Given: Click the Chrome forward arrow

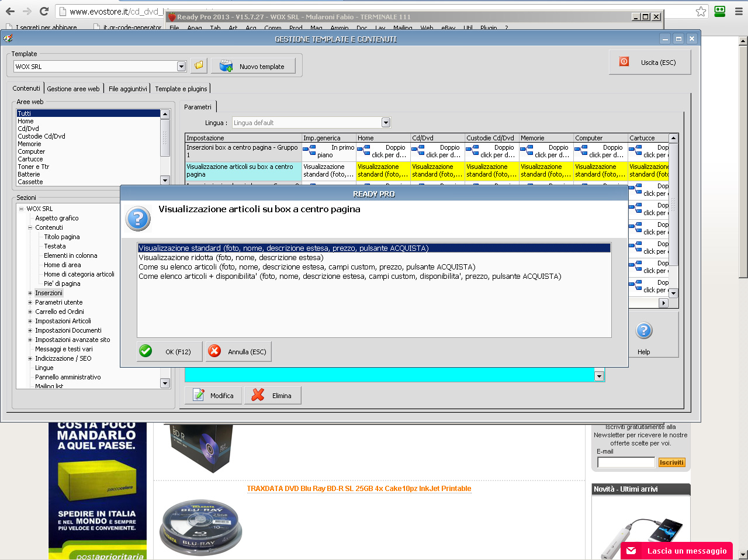Looking at the screenshot, I should pyautogui.click(x=27, y=11).
